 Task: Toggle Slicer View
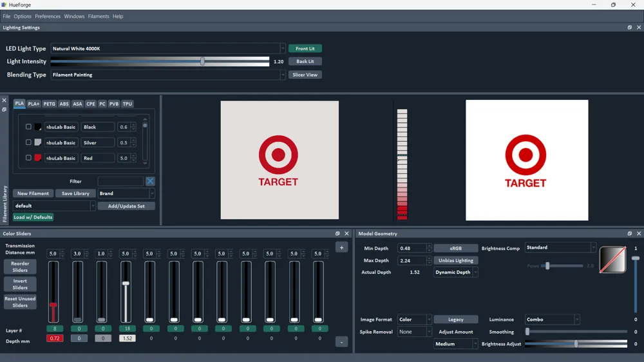click(305, 75)
